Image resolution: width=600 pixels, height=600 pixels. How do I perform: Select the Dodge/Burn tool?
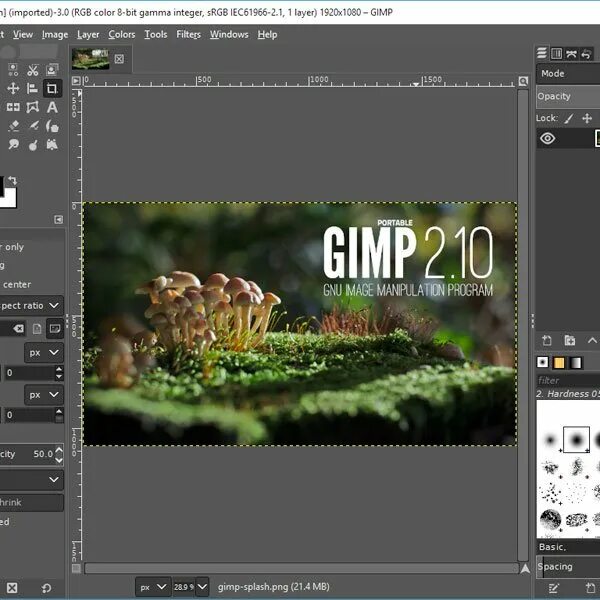coord(33,145)
